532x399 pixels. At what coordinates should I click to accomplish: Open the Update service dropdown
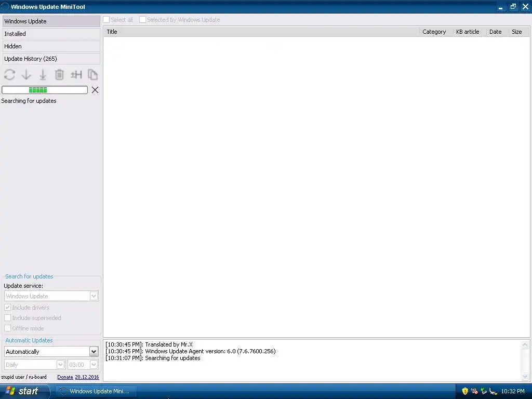coord(51,296)
